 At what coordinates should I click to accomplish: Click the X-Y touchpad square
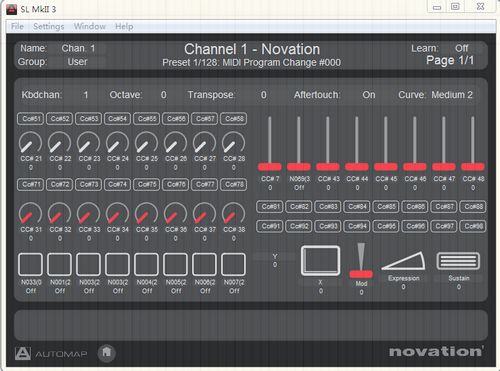320,261
